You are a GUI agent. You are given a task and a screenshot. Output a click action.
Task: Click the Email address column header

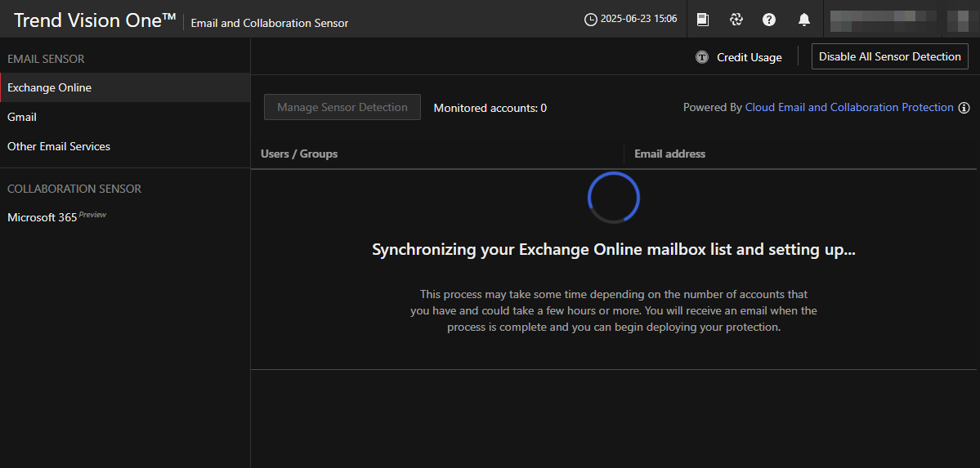669,154
